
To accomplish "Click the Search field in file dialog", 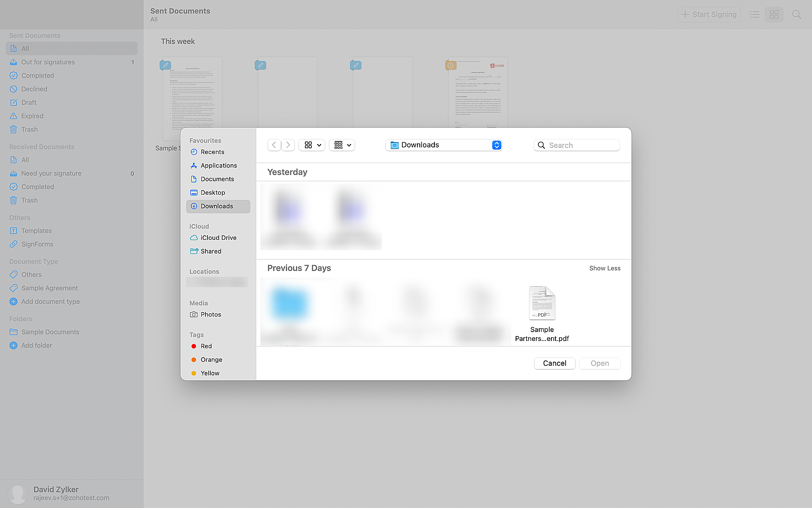I will 582,145.
